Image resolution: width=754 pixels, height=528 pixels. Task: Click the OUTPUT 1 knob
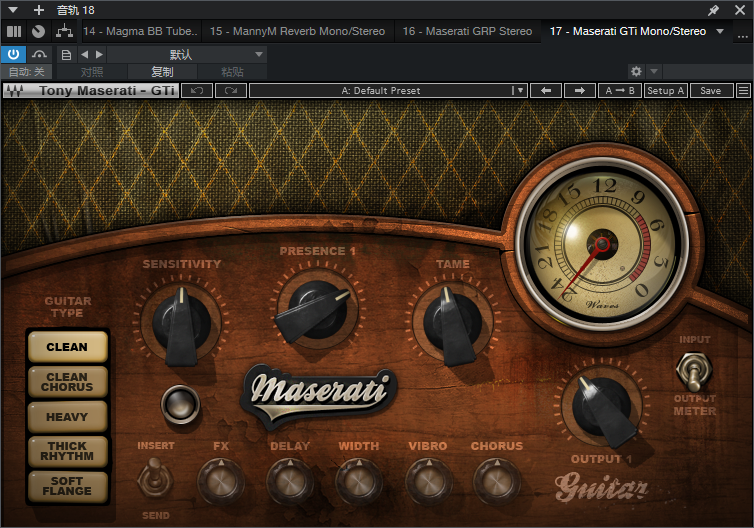click(x=602, y=406)
